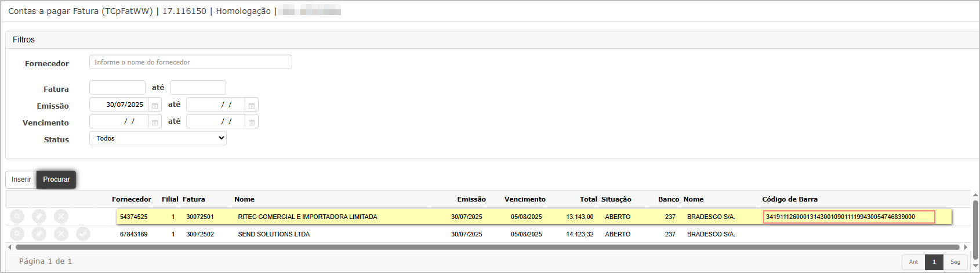View details of the RITEC invoice row
This screenshot has width=980, height=273.
(17, 217)
